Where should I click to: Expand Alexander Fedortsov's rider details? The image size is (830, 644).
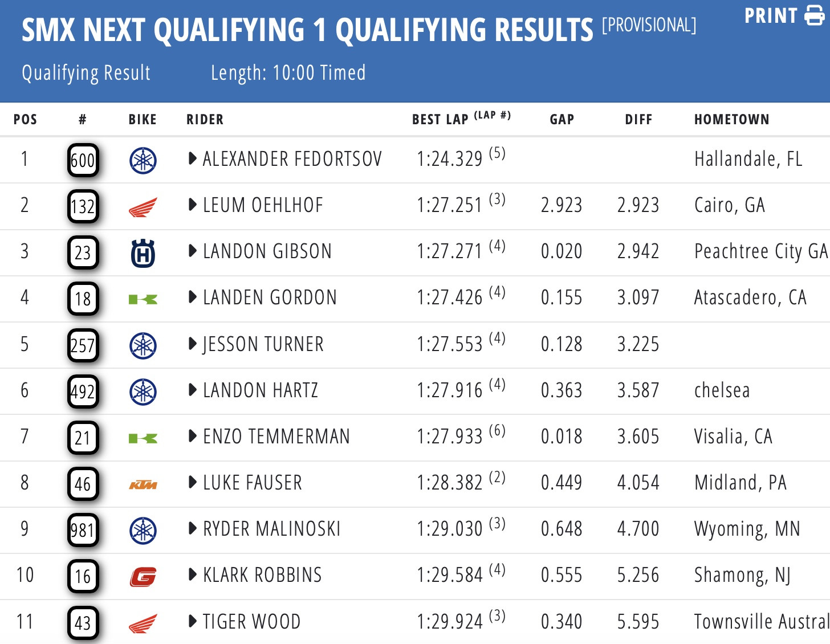[193, 158]
